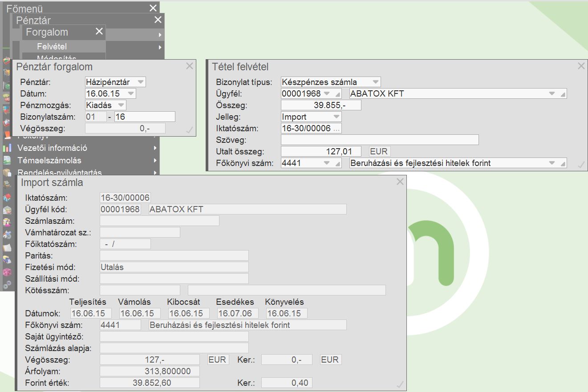
Task: Click the ellipsis button next to Iktatószám
Action: (x=337, y=129)
